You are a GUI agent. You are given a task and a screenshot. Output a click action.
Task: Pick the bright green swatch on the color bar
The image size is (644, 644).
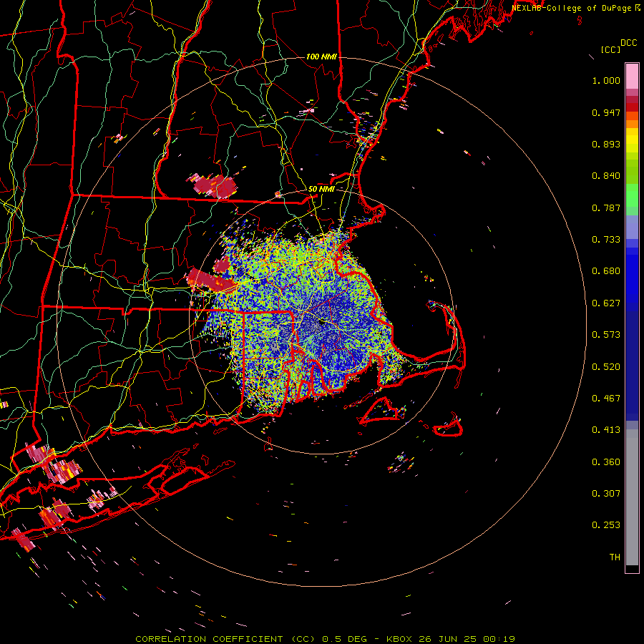(632, 195)
